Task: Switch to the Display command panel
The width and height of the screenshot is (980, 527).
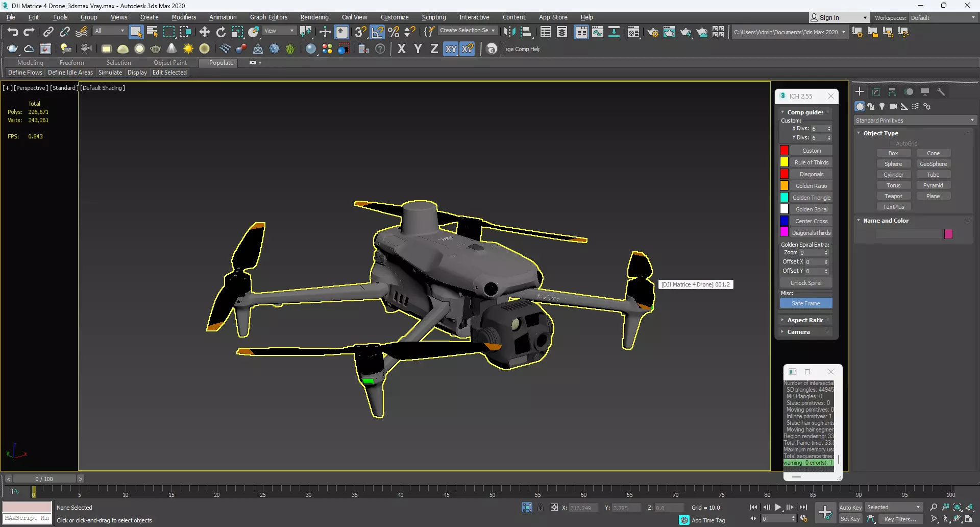Action: (x=925, y=92)
